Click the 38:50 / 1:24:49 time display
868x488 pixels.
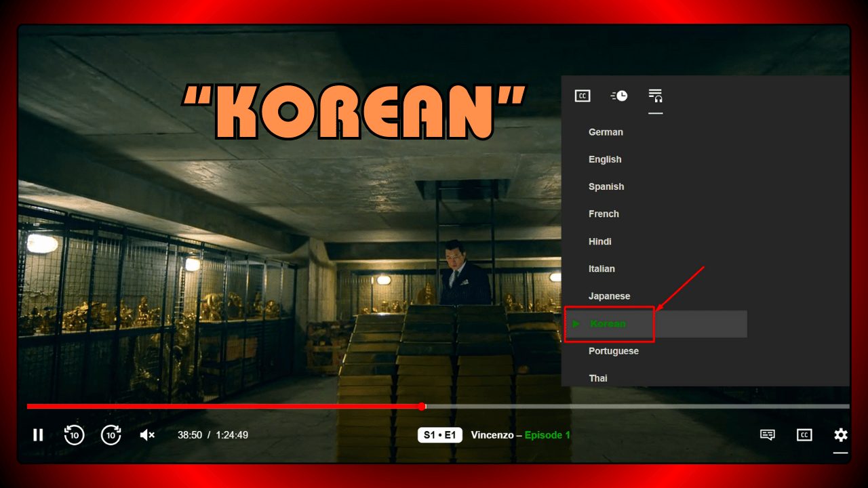point(213,435)
